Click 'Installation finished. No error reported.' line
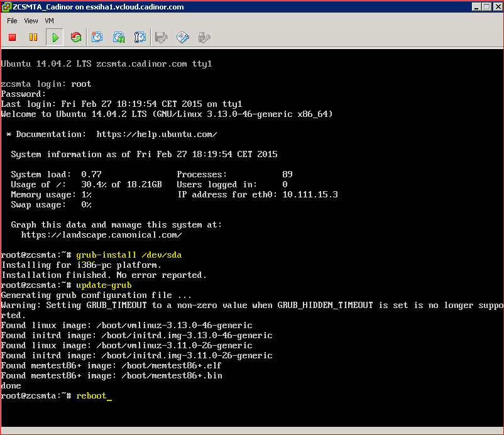 104,275
